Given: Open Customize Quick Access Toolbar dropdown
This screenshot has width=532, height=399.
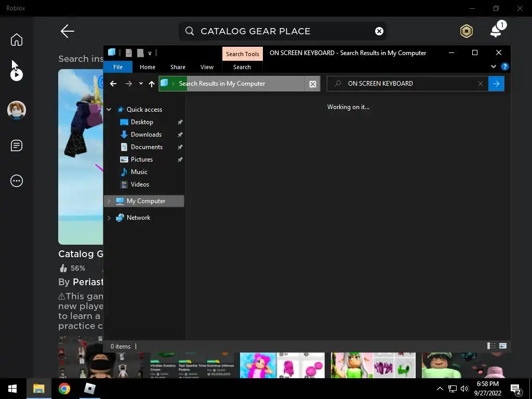Looking at the screenshot, I should coord(150,54).
